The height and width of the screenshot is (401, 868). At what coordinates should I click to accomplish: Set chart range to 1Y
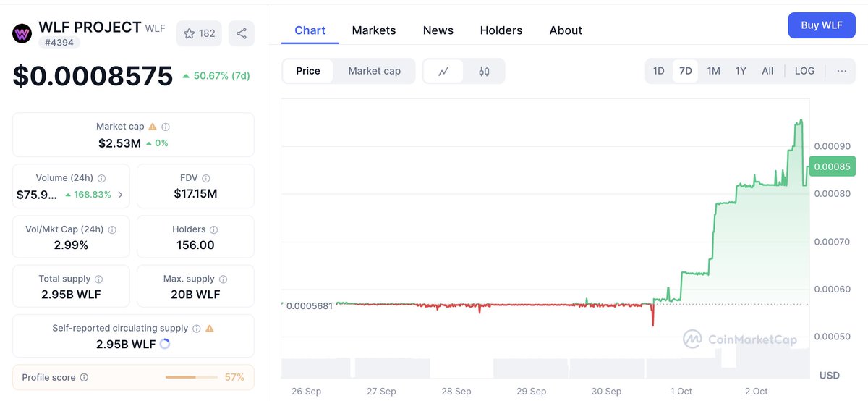741,71
